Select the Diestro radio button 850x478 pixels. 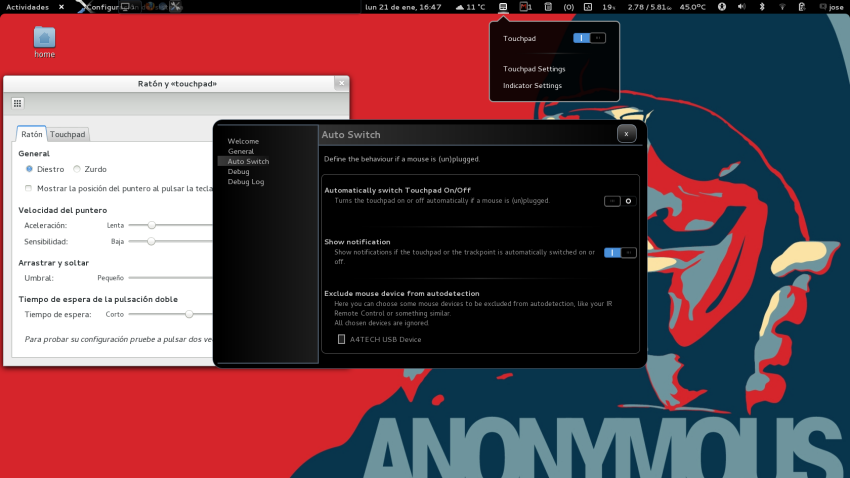click(29, 169)
